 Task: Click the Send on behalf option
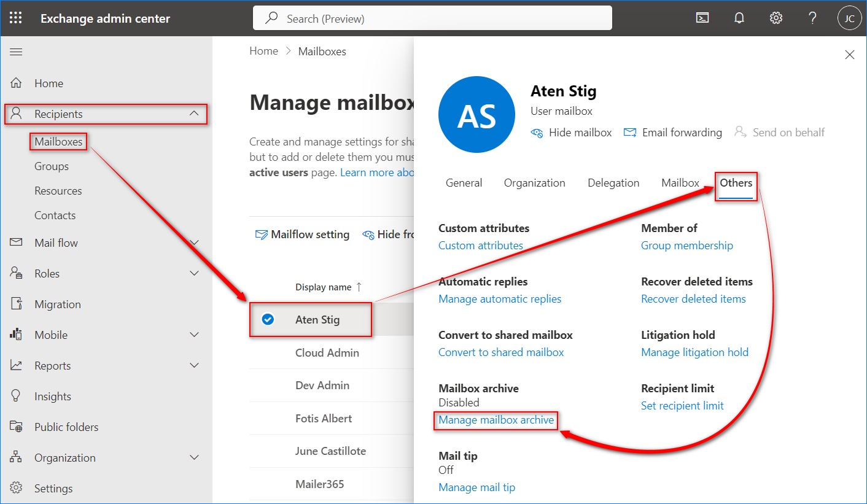tap(779, 133)
